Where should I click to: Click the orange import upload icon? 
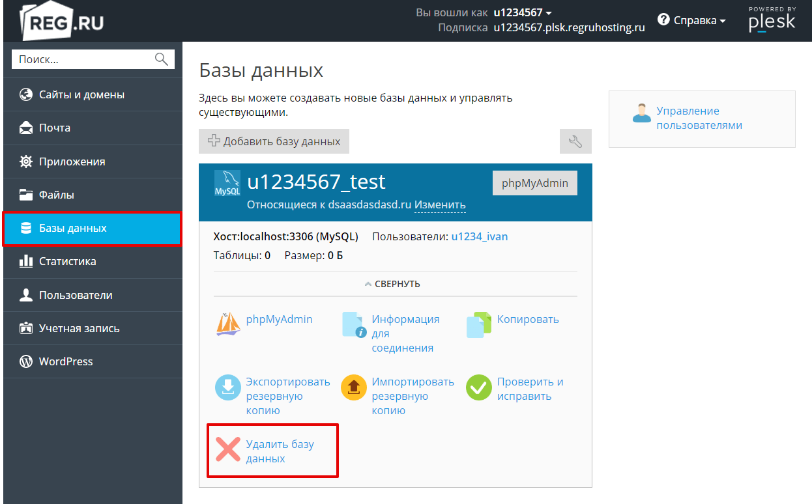pyautogui.click(x=354, y=387)
